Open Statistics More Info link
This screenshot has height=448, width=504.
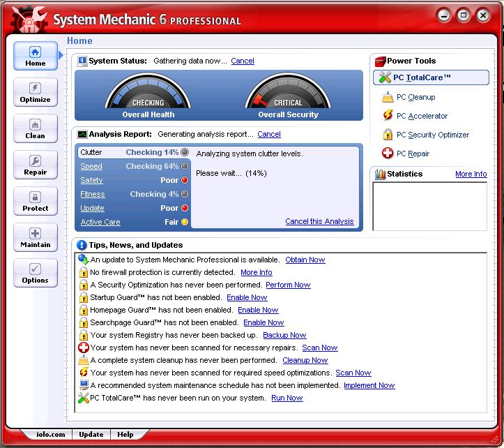(x=471, y=174)
